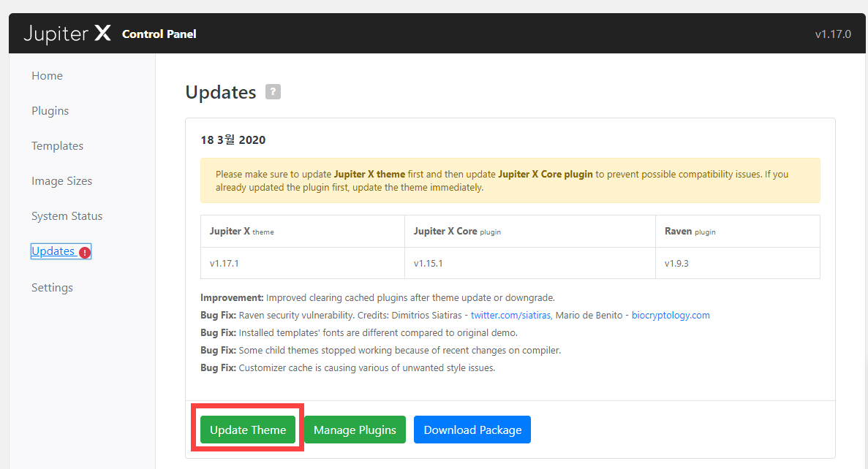Click the child themes bug fix line

click(x=381, y=350)
